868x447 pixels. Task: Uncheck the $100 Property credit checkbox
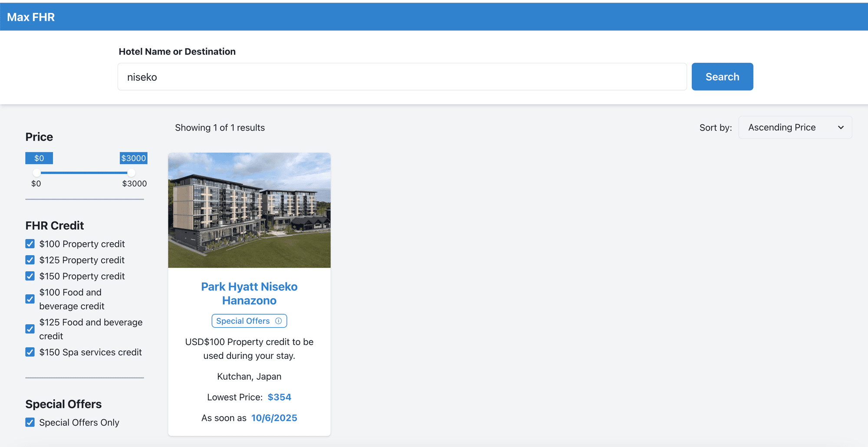point(30,244)
